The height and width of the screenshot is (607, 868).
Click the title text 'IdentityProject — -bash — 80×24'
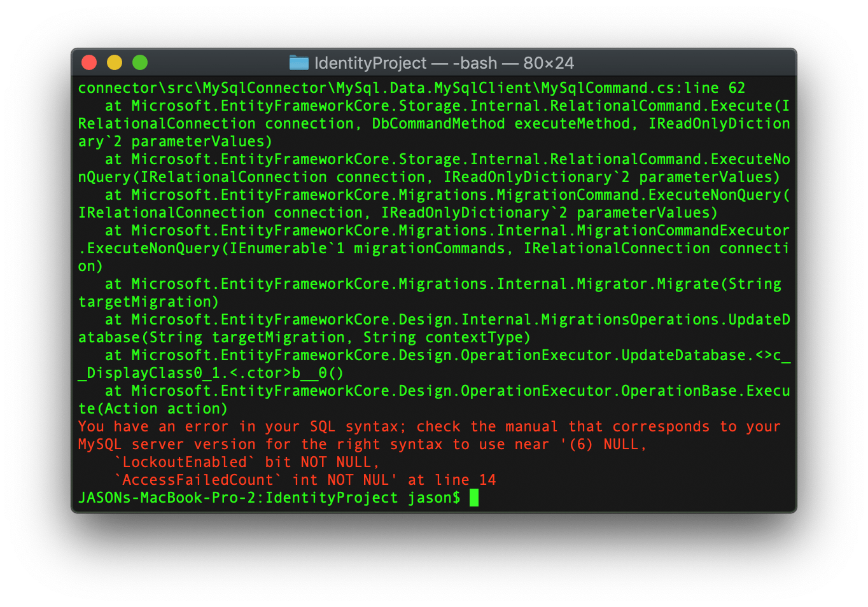[444, 63]
